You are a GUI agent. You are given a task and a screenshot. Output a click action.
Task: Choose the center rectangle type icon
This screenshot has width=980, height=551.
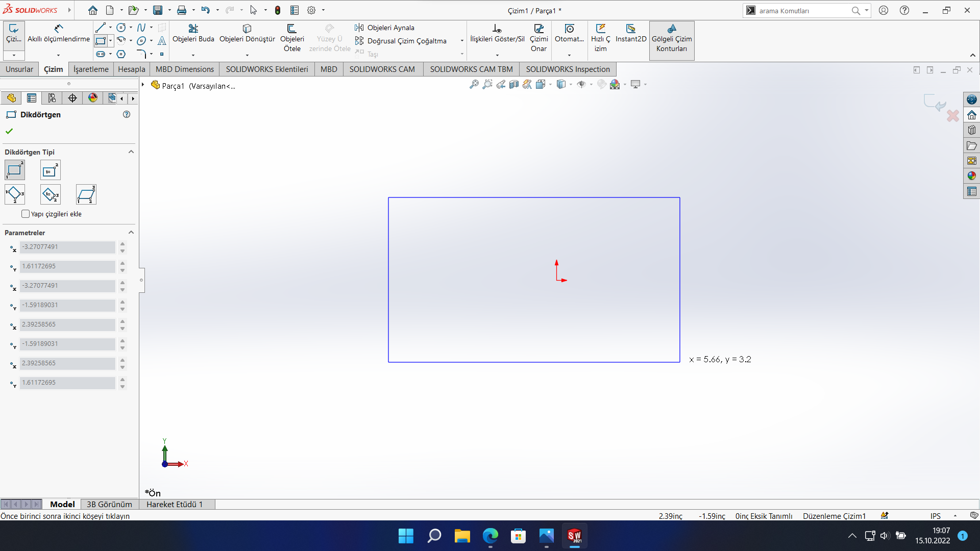pyautogui.click(x=50, y=170)
